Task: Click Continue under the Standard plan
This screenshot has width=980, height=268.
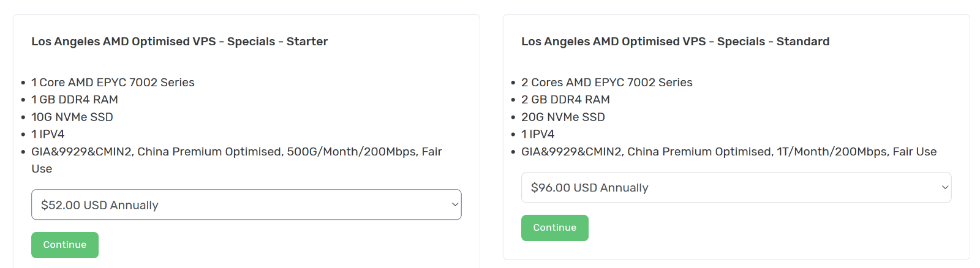Action: [x=555, y=228]
